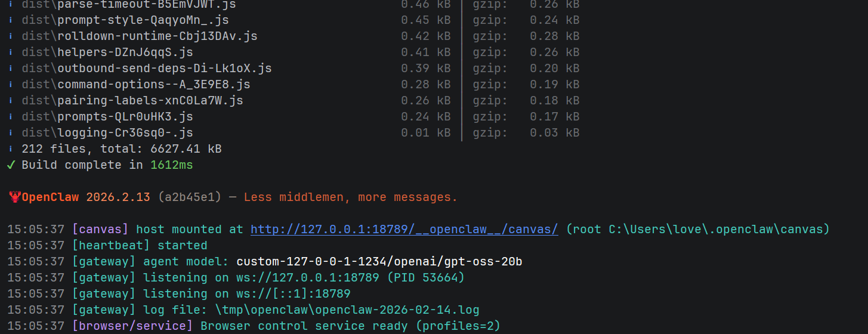
Task: Click the OpenClaw lobster icon
Action: 15,197
